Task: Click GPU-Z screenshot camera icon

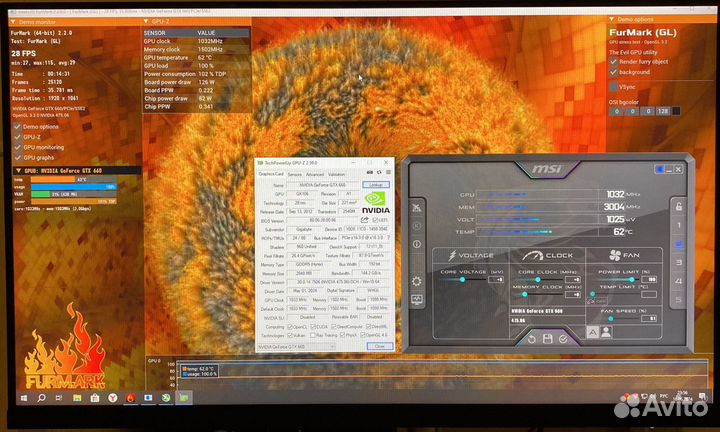Action: tap(370, 172)
